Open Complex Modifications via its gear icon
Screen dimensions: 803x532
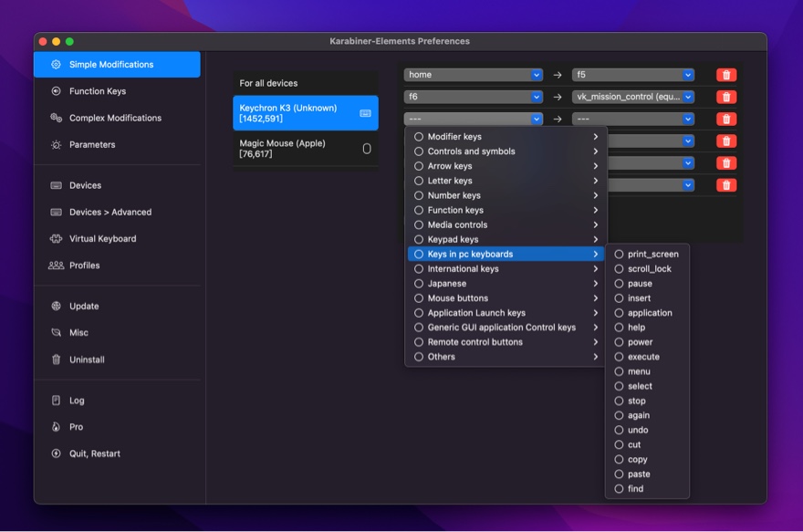coord(56,118)
